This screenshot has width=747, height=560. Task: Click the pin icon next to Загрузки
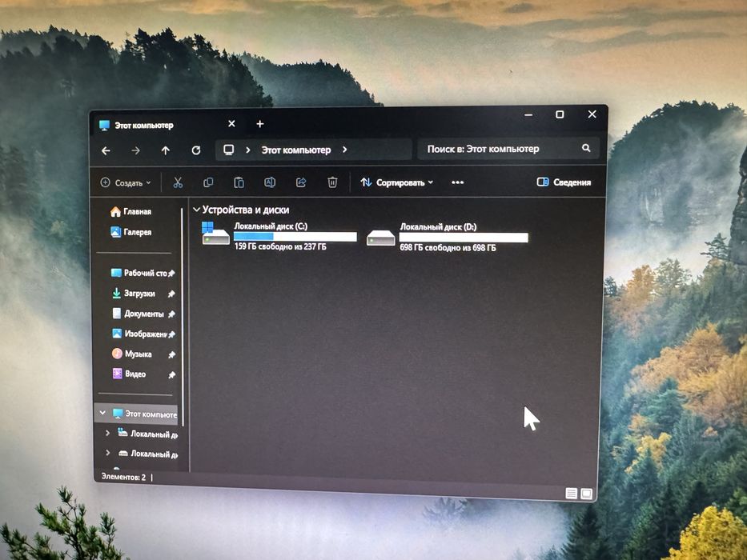pyautogui.click(x=171, y=294)
